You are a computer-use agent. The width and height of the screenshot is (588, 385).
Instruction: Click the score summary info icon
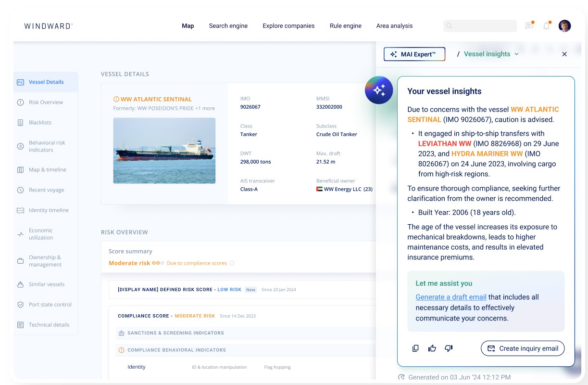[232, 263]
